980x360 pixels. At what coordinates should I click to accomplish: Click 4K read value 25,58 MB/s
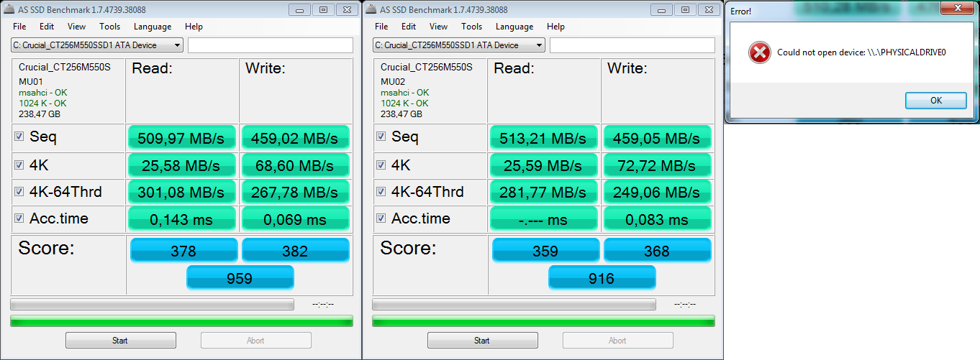point(182,165)
